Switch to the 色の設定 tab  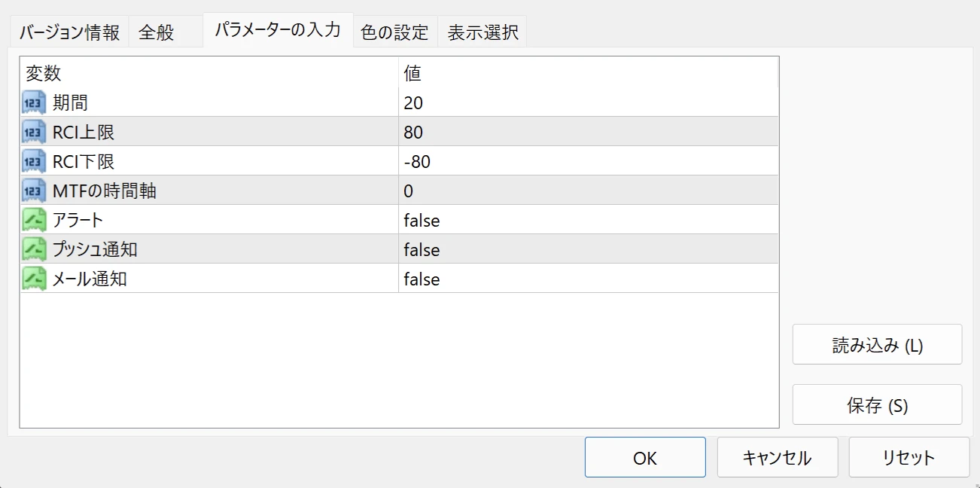[395, 31]
